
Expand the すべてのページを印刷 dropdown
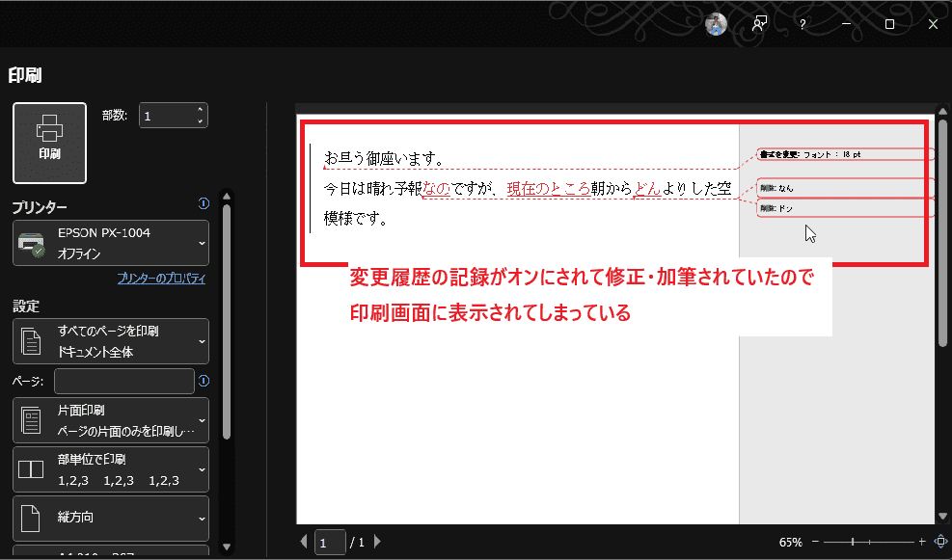(111, 341)
